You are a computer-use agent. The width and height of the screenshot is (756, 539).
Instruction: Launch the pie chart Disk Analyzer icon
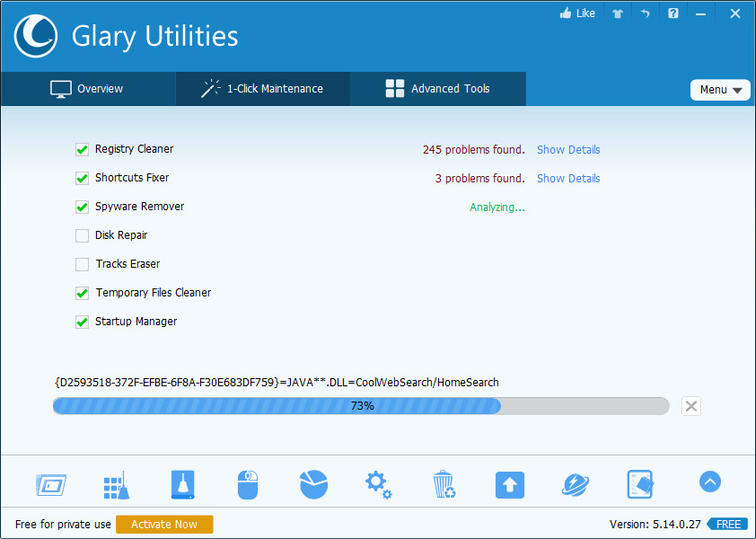click(313, 485)
